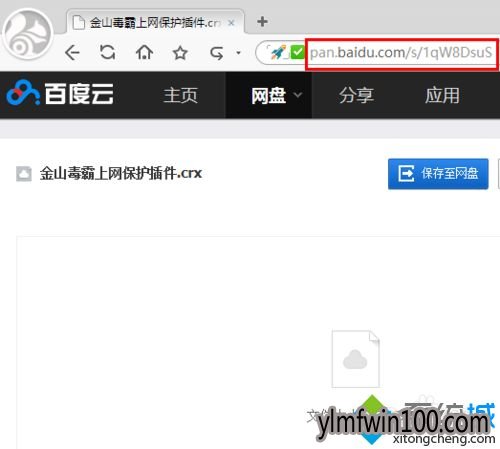Bookmark this page with the star icon

[x=180, y=53]
